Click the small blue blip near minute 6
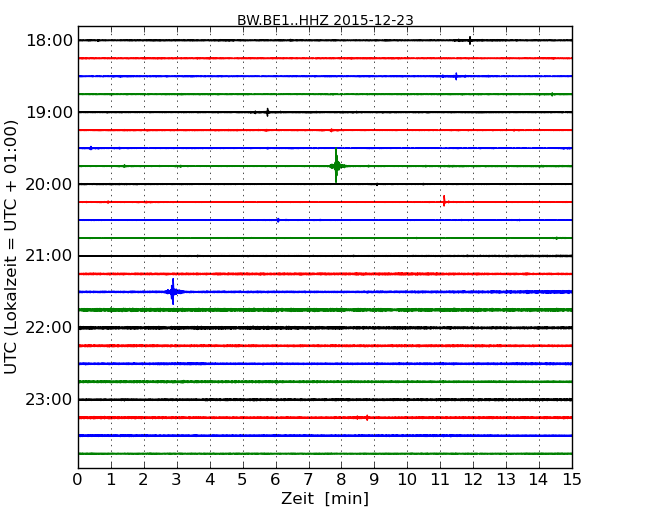 click(x=278, y=220)
